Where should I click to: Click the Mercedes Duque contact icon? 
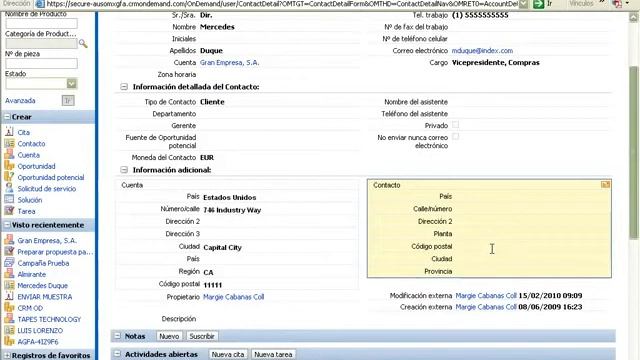click(9, 285)
